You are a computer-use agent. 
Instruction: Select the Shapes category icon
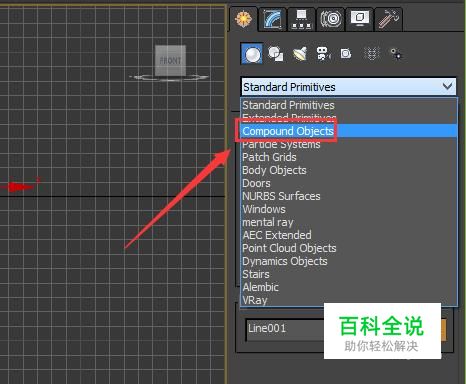276,54
